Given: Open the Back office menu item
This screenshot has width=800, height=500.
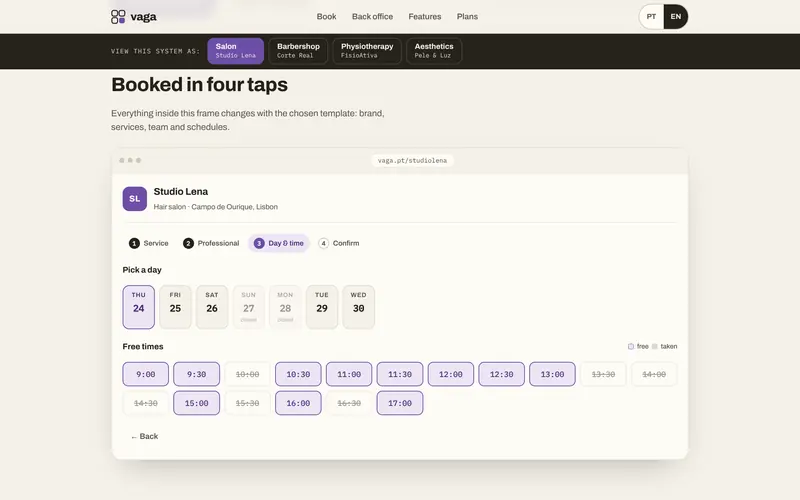Looking at the screenshot, I should 372,17.
